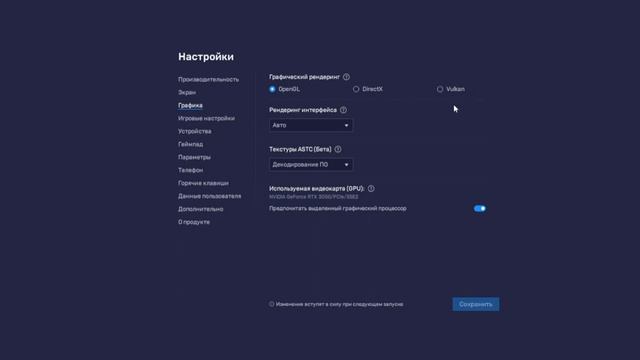
Task: Select the Vulkan radio button
Action: point(440,89)
